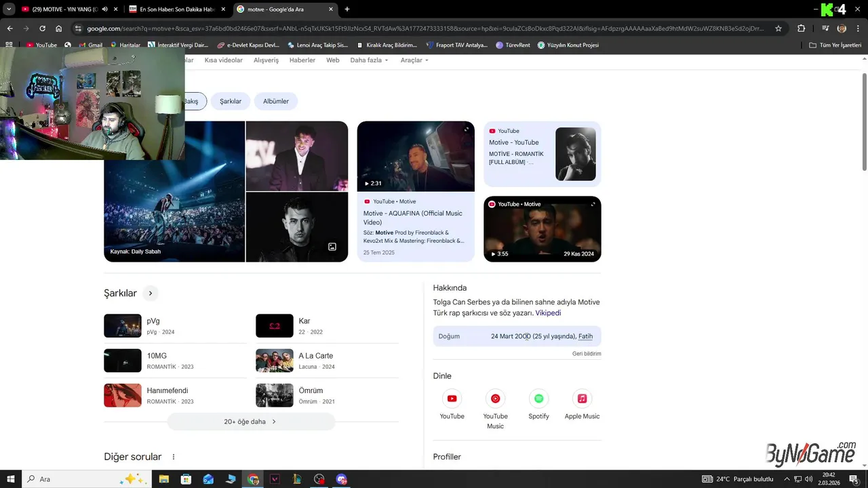868x488 pixels.
Task: Play the AQUAFINA official music video thumbnail
Action: (x=416, y=157)
